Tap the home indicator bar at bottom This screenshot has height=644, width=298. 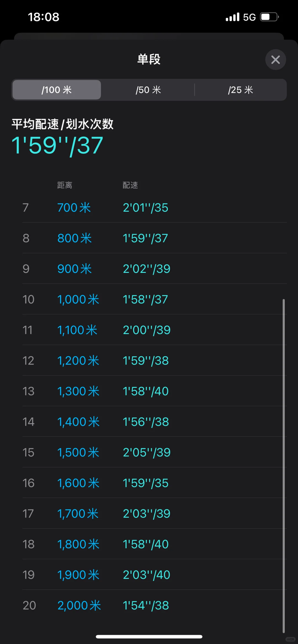point(149,637)
